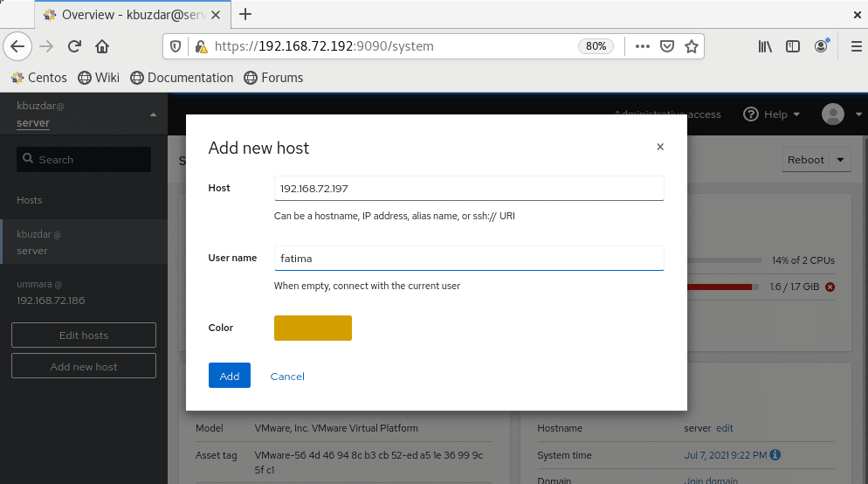868x484 pixels.
Task: Click the sidebar Search field
Action: click(84, 160)
